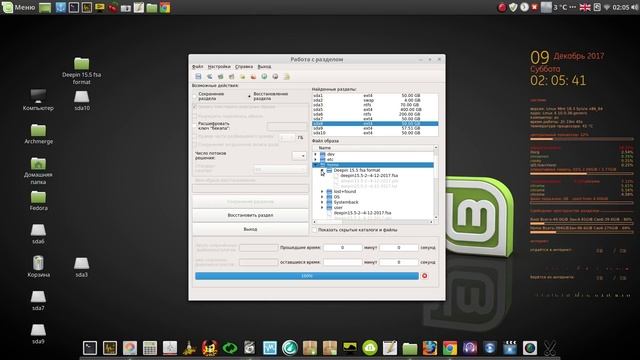Click the save (floppy disk) toolbar icon
Viewport: 640px width, 360px height.
(198, 76)
